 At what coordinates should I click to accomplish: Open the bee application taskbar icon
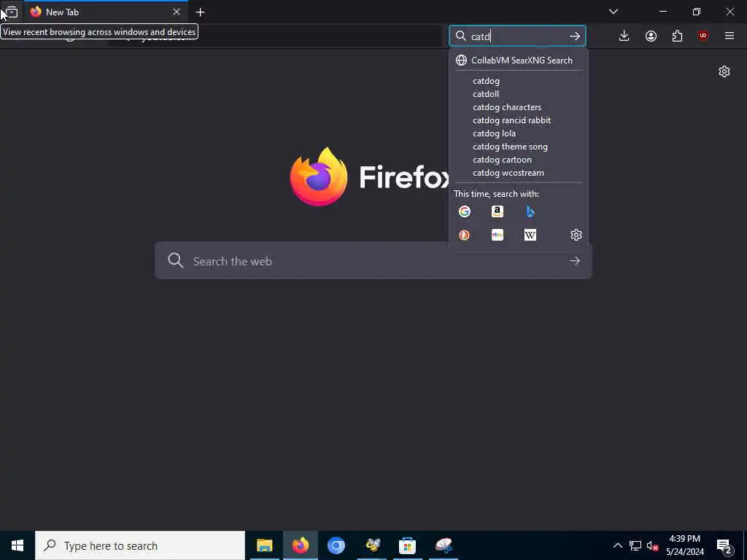click(x=372, y=545)
